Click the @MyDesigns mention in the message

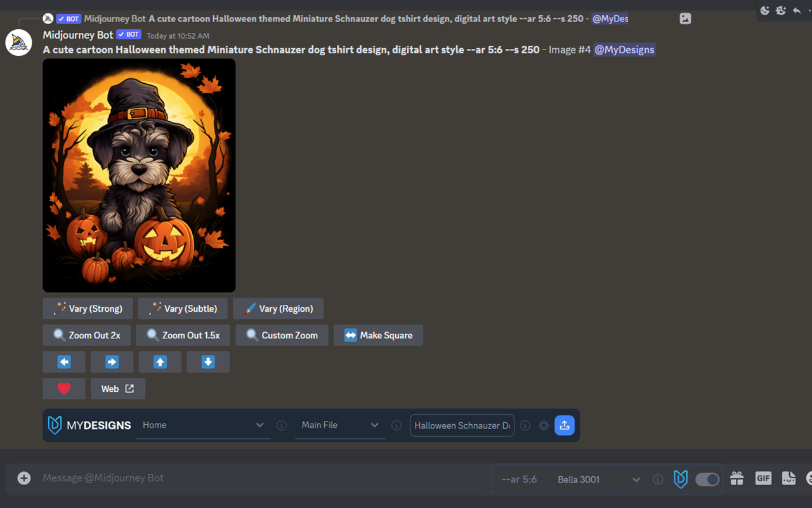coord(624,50)
